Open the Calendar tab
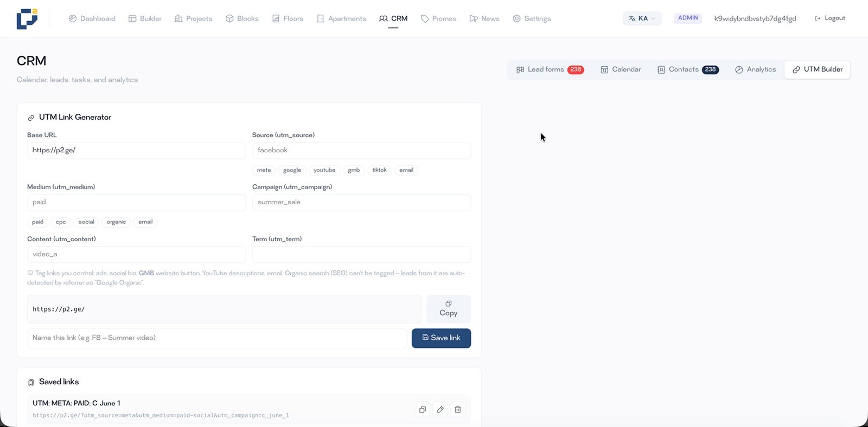This screenshot has height=427, width=868. pos(621,69)
